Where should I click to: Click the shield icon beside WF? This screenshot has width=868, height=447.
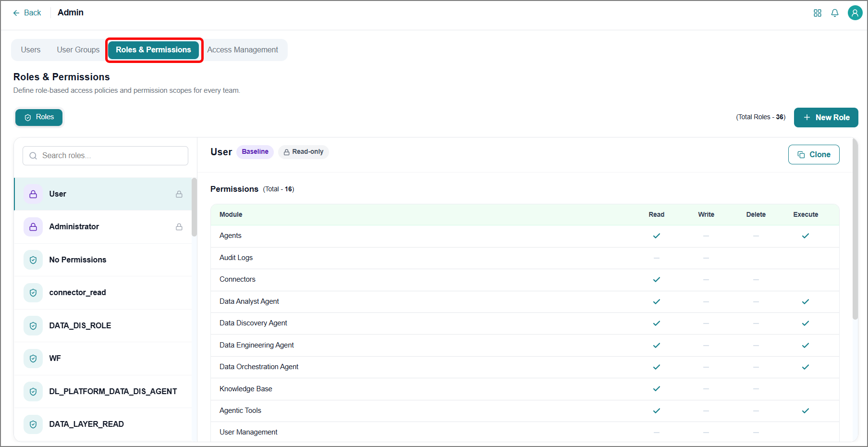pos(33,359)
